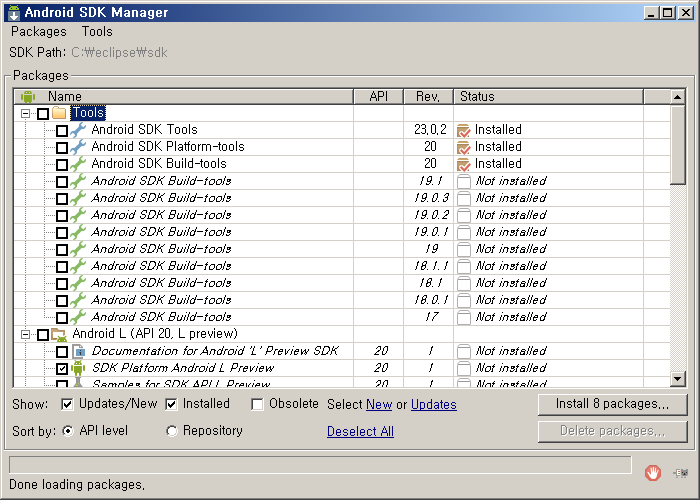Click the red stop hand icon
The image size is (700, 500).
click(x=653, y=472)
